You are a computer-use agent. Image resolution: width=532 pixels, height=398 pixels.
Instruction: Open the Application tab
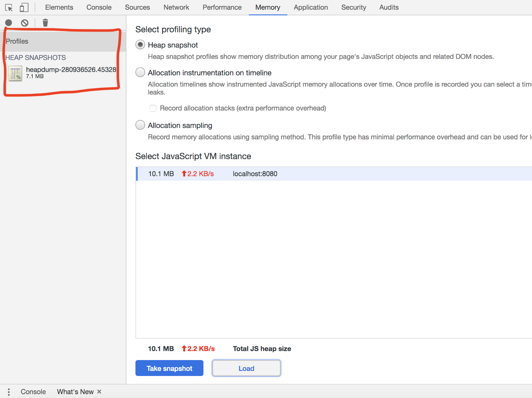pos(310,8)
